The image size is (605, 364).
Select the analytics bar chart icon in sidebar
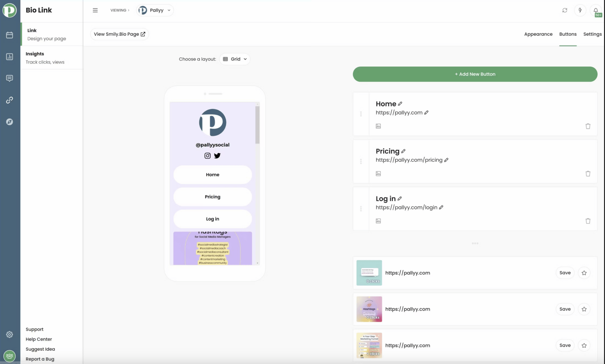click(x=9, y=57)
